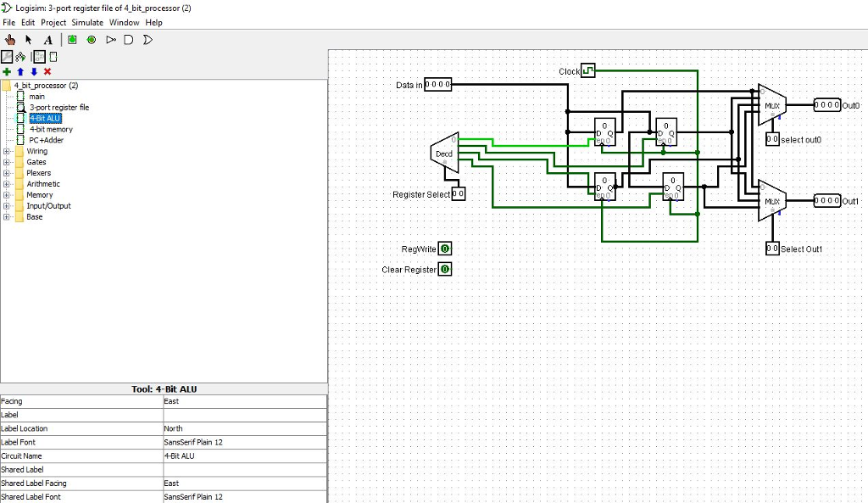Viewport: 868px width, 503px height.
Task: Select the MUX feeding Out1
Action: pos(772,200)
